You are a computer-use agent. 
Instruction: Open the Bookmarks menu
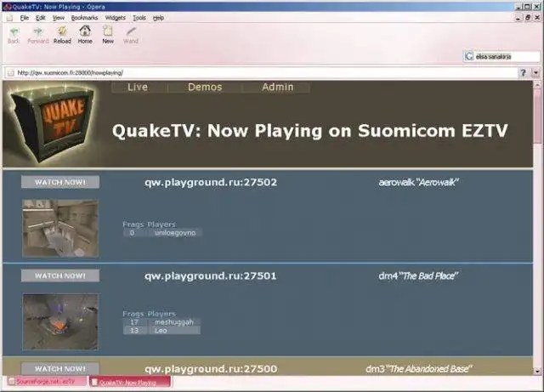click(x=84, y=18)
